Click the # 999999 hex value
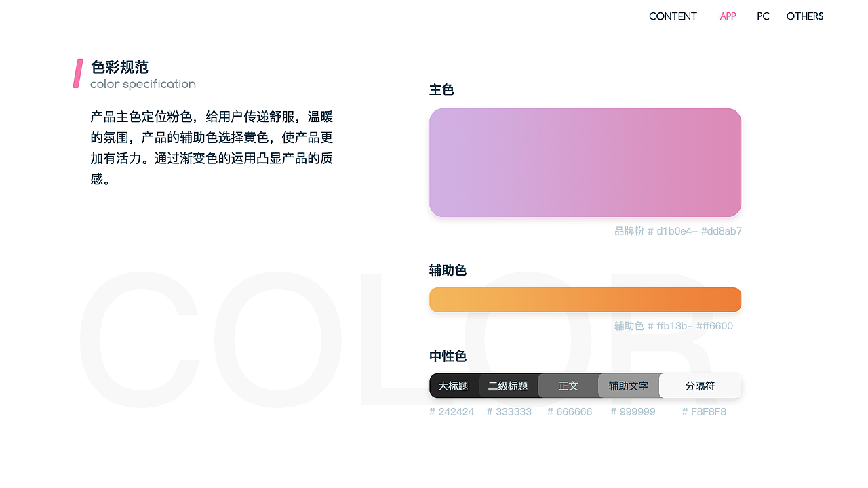 click(x=633, y=412)
